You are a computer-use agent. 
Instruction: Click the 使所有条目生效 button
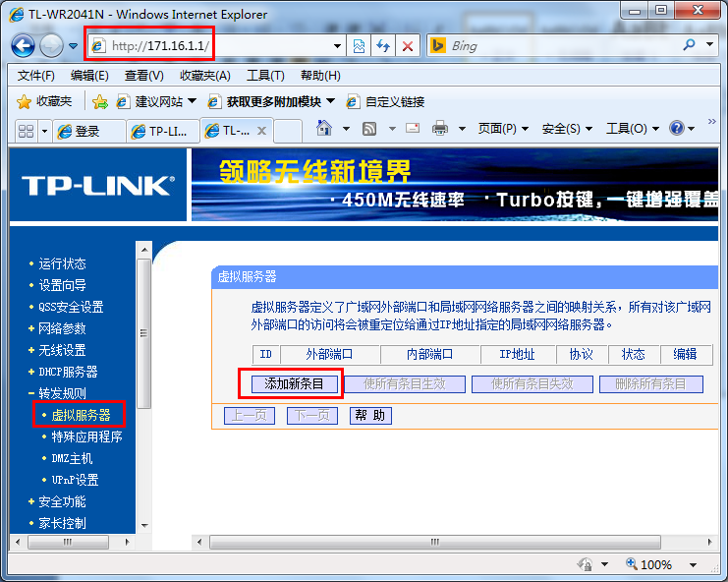point(405,384)
